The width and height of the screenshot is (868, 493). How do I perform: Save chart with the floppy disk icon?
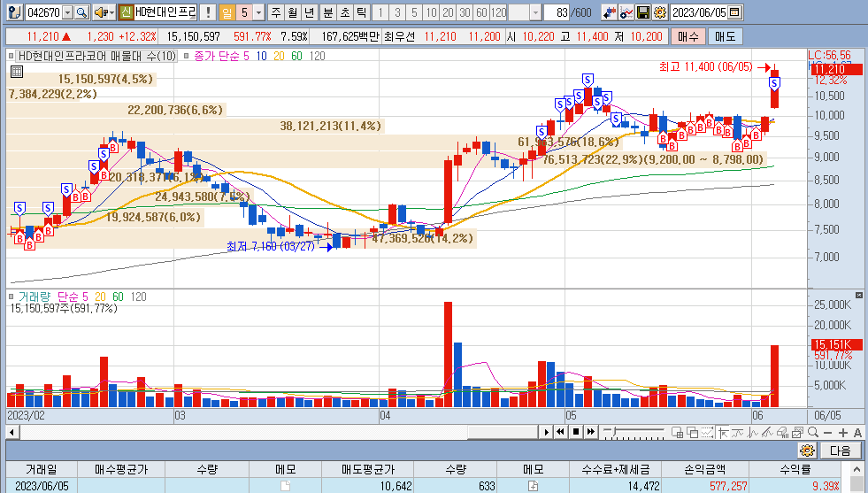643,12
